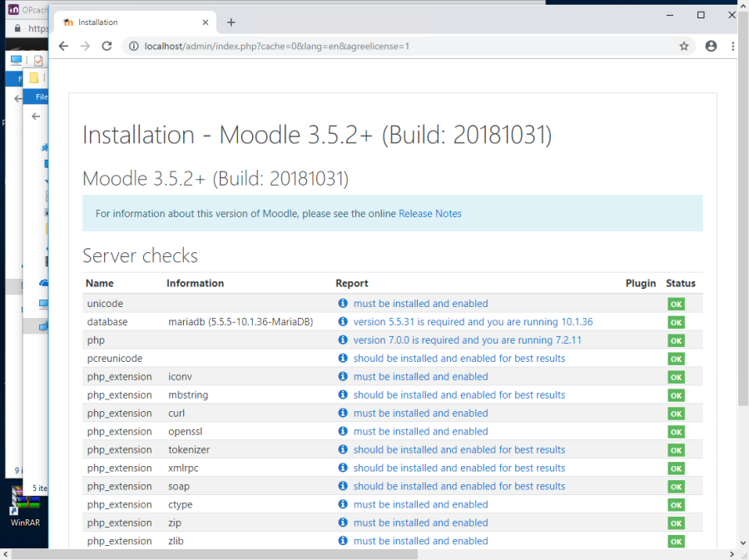Click the OK status badge for unicode
Viewport: 749px width, 560px height.
point(676,305)
